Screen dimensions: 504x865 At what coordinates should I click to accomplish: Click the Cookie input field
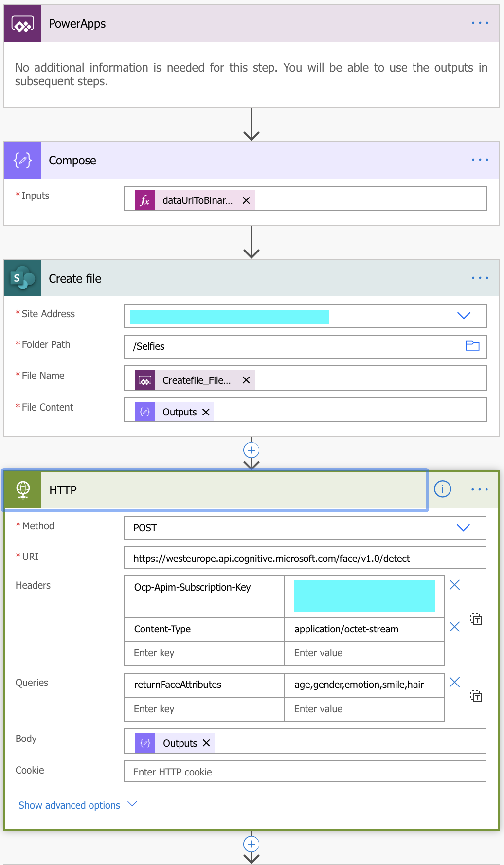pos(305,772)
